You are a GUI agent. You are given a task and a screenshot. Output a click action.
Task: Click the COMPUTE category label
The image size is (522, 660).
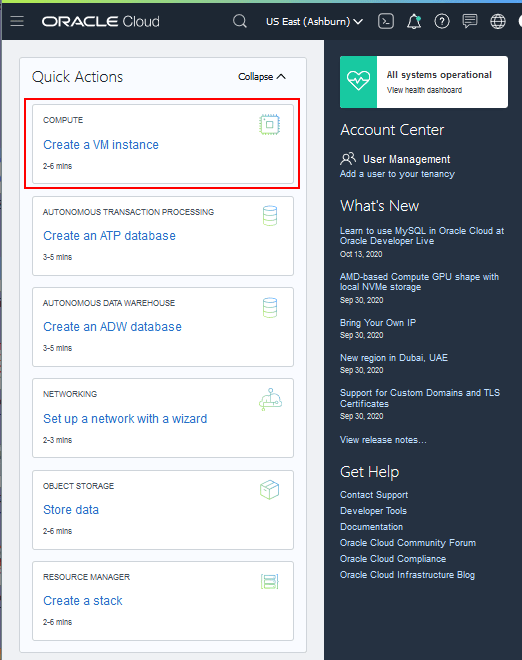pos(63,120)
